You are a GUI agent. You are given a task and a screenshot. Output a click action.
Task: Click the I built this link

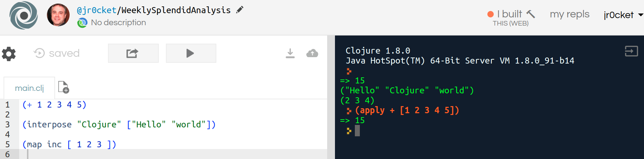click(511, 18)
